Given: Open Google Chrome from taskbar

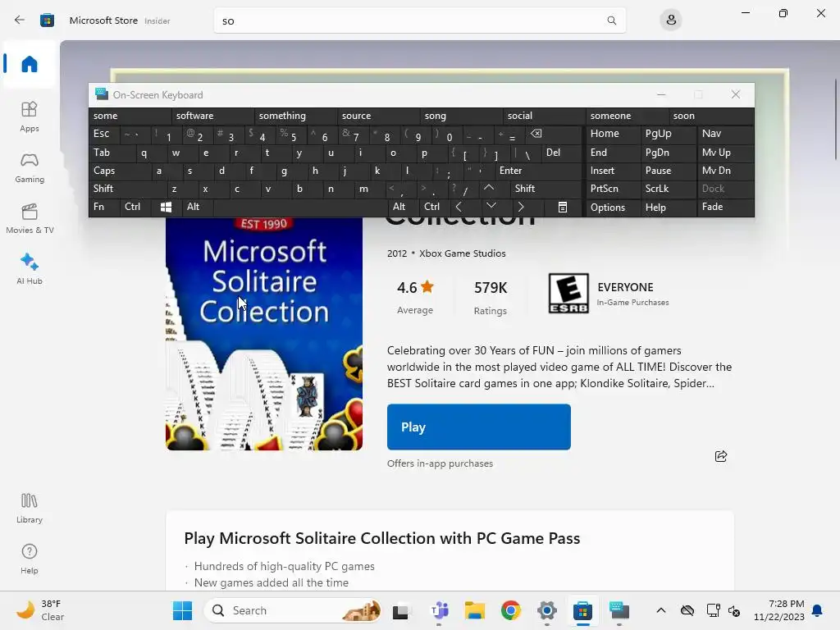Looking at the screenshot, I should pyautogui.click(x=511, y=610).
